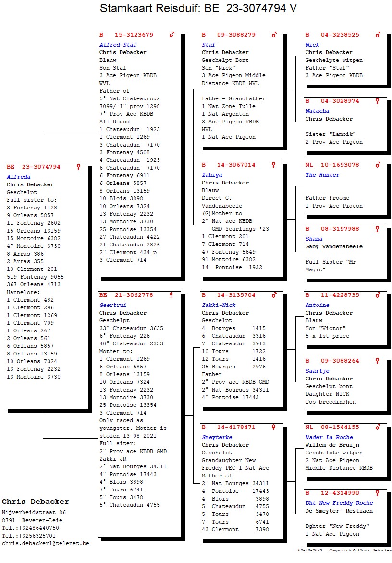392x563 pixels.
Task: Click the female symbol on Smeyterke's card
Action: pos(274,427)
